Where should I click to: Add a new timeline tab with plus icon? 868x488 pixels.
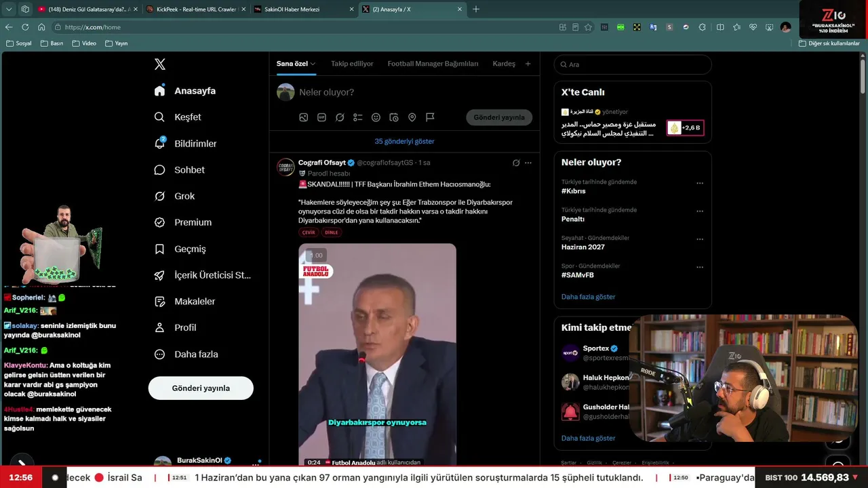point(528,64)
